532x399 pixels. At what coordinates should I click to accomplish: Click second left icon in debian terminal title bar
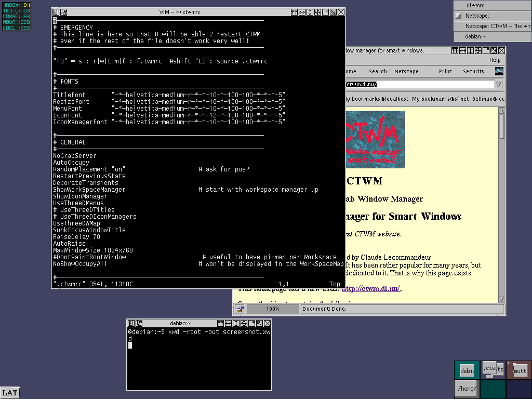coord(139,323)
